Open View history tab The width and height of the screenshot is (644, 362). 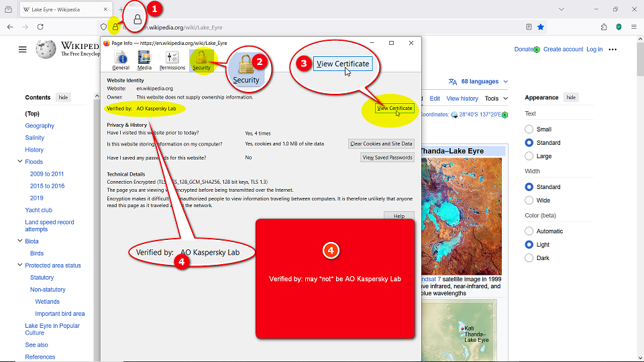(x=462, y=99)
